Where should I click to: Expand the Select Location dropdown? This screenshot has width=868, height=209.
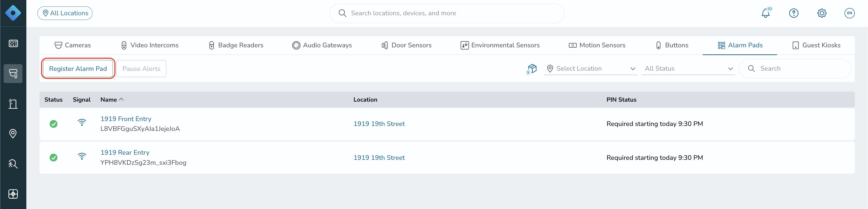590,69
